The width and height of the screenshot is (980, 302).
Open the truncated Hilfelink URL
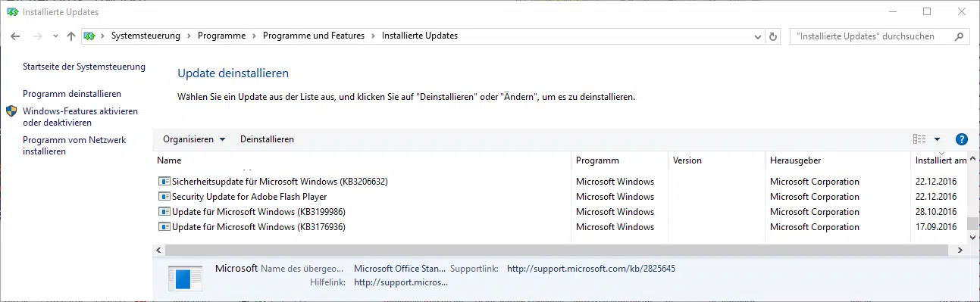401,282
